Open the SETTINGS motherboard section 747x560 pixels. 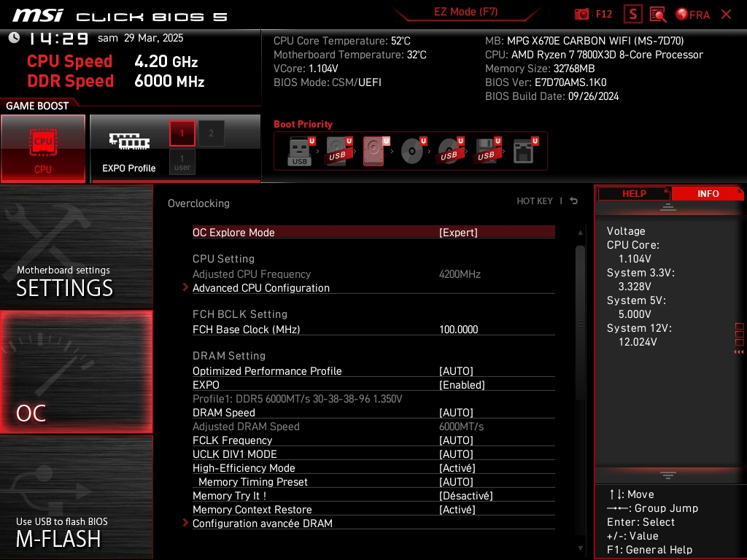(76, 246)
